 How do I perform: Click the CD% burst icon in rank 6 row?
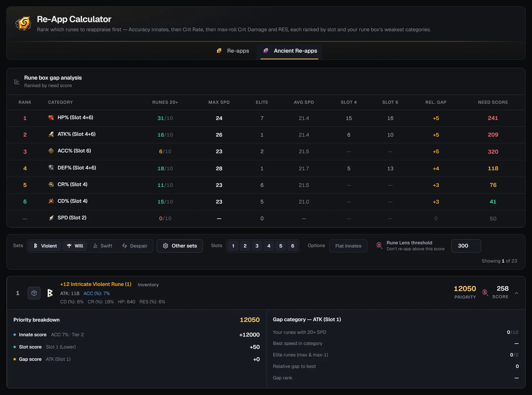click(x=51, y=201)
